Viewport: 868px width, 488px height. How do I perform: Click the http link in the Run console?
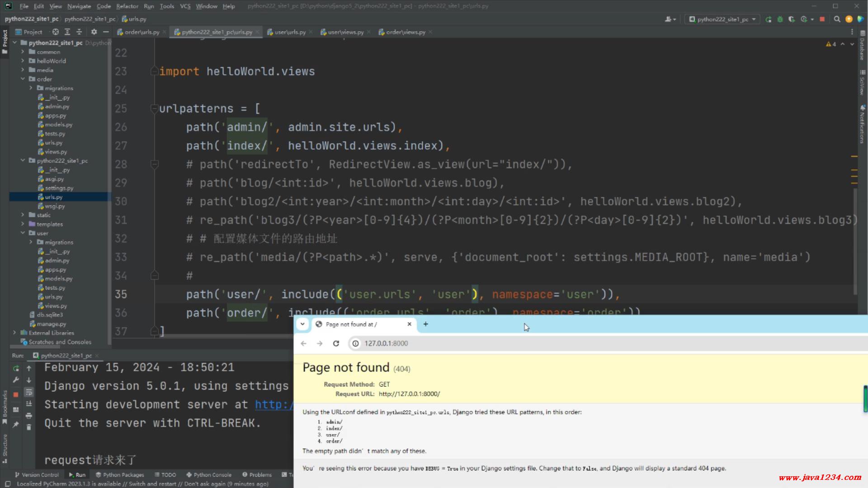[x=274, y=404]
